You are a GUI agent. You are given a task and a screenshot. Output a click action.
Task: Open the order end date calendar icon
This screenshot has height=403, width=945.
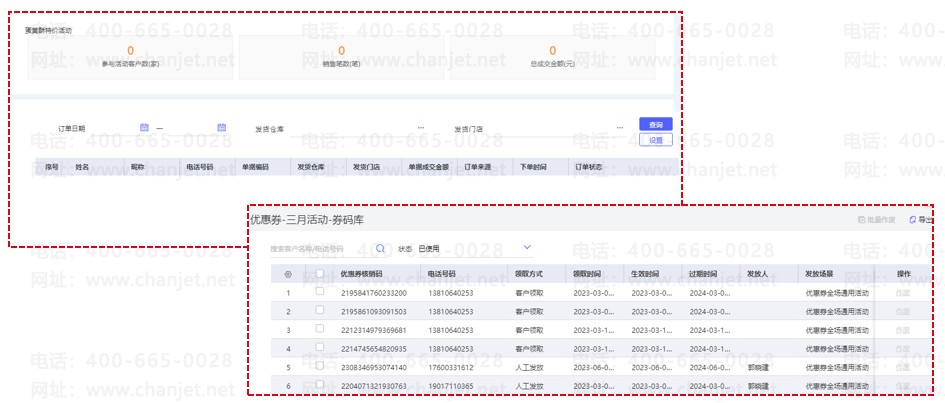[x=221, y=127]
